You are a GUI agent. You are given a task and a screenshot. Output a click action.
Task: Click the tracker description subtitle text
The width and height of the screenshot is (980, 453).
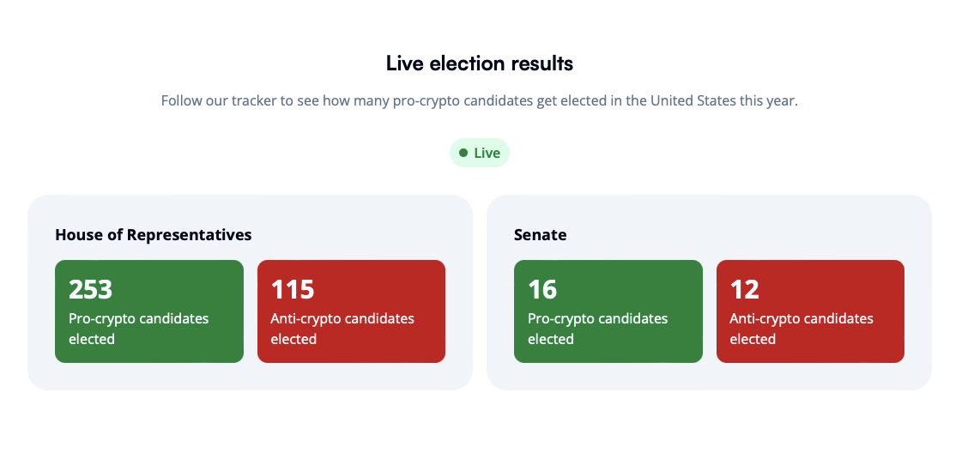(480, 100)
